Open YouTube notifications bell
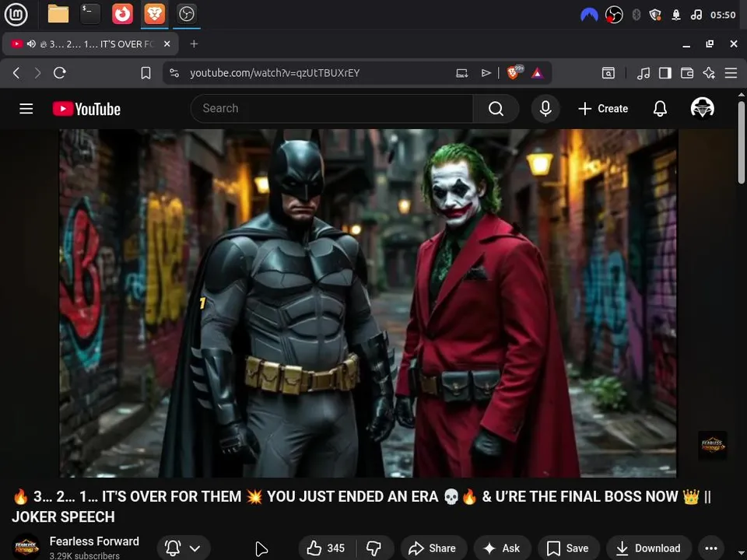This screenshot has width=747, height=560. point(660,109)
